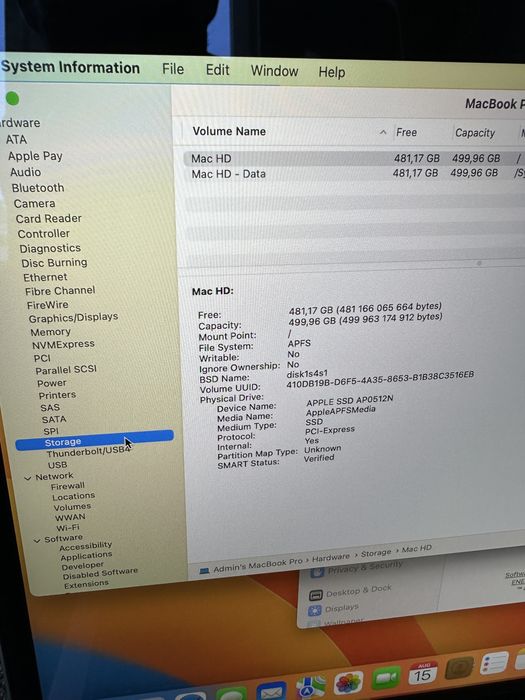Select WWAN under Network
The height and width of the screenshot is (700, 525).
pos(70,517)
